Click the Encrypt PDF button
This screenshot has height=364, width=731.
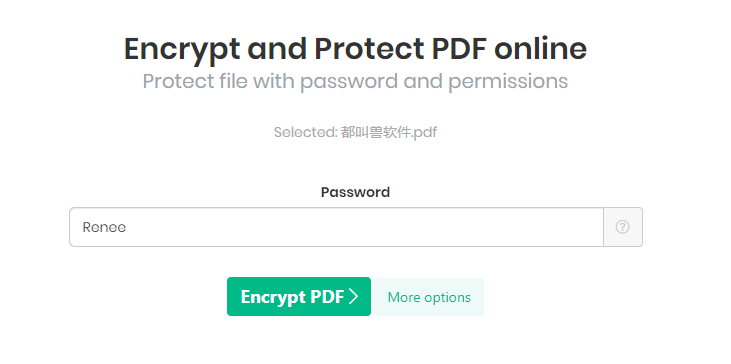(x=299, y=296)
